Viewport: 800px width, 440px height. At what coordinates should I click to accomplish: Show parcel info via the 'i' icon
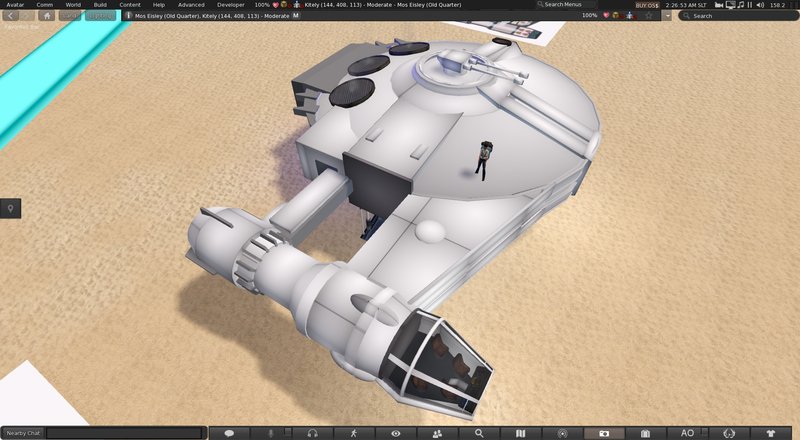click(x=128, y=16)
